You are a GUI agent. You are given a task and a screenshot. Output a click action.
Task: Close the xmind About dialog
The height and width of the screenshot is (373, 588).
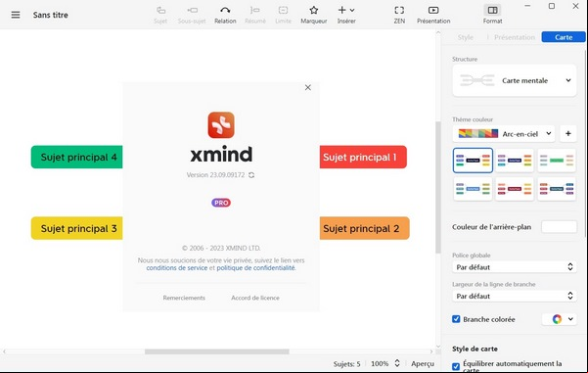pyautogui.click(x=308, y=87)
